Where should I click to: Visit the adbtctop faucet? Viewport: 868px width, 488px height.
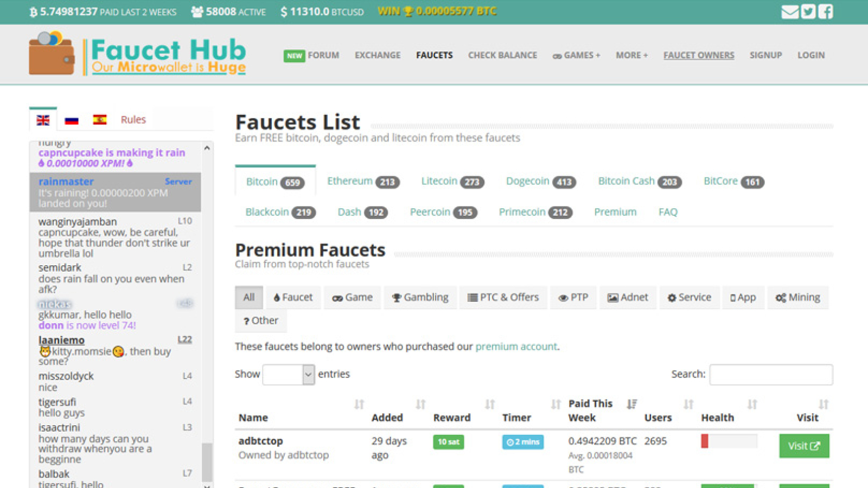pos(804,446)
